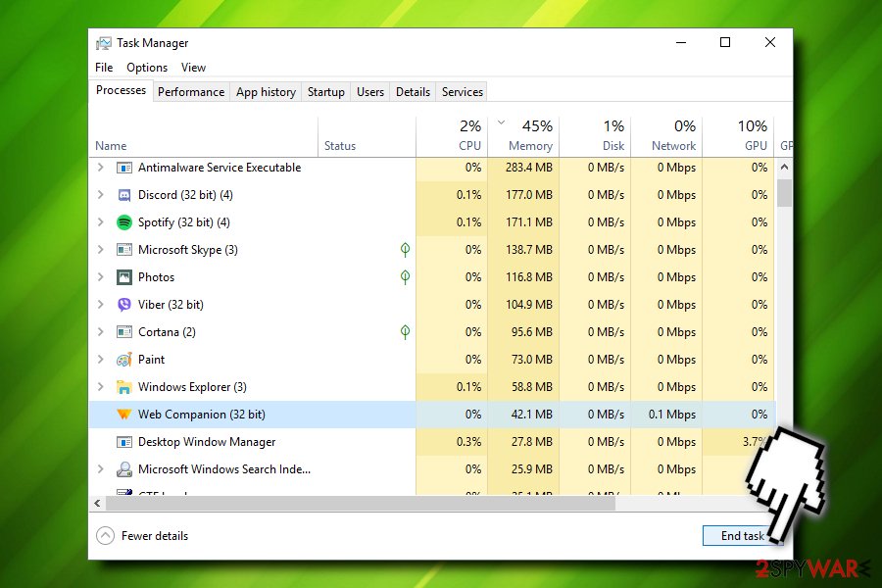
Task: Click the 177.0 MB memory cell
Action: pos(523,195)
